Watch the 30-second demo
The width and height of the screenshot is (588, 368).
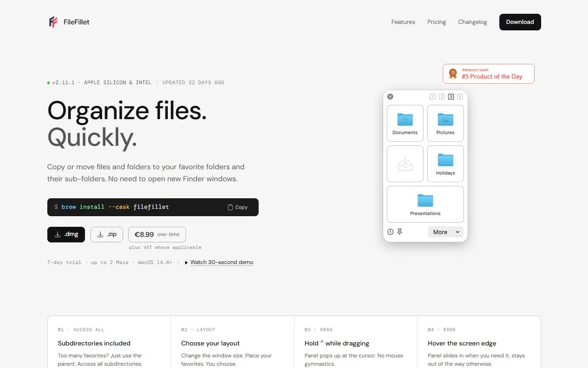[x=222, y=262]
